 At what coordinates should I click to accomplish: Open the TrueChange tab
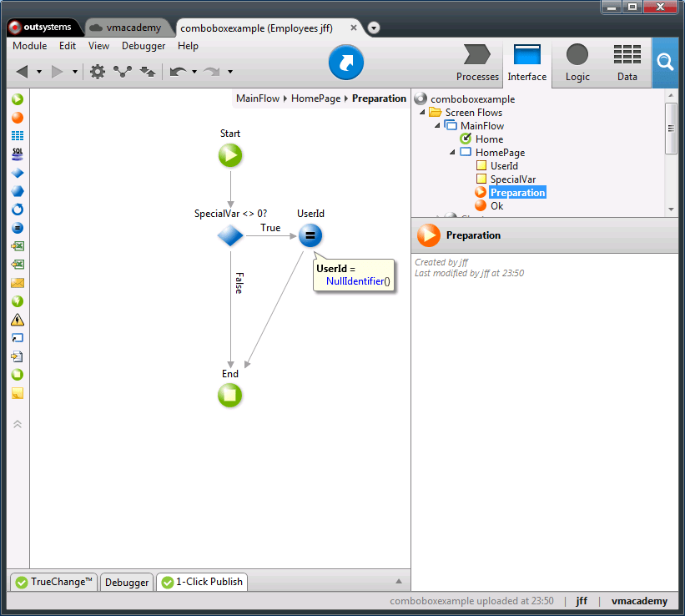(x=53, y=582)
